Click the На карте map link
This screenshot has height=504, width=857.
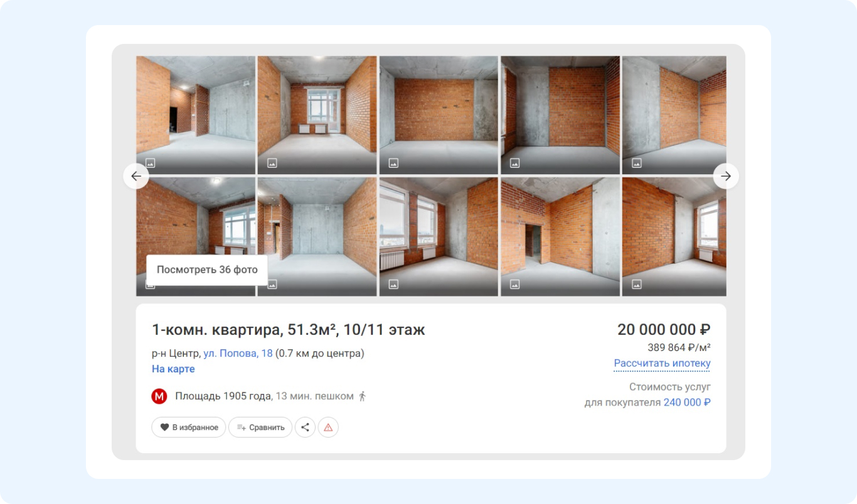pyautogui.click(x=173, y=369)
